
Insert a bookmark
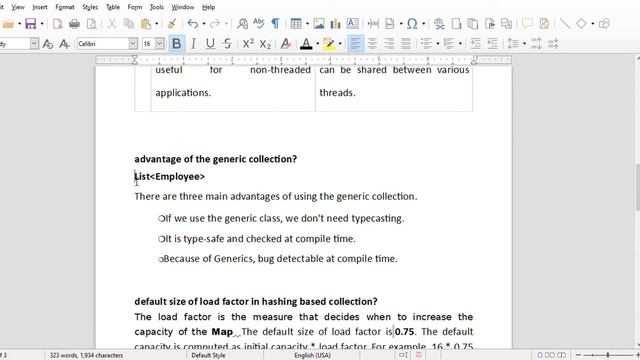pos(490,24)
